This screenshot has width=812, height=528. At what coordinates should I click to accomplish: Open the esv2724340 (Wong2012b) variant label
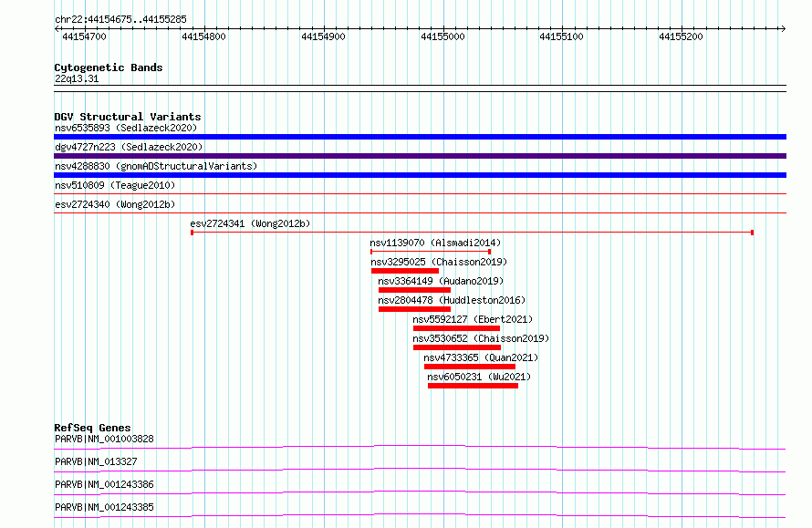point(115,204)
